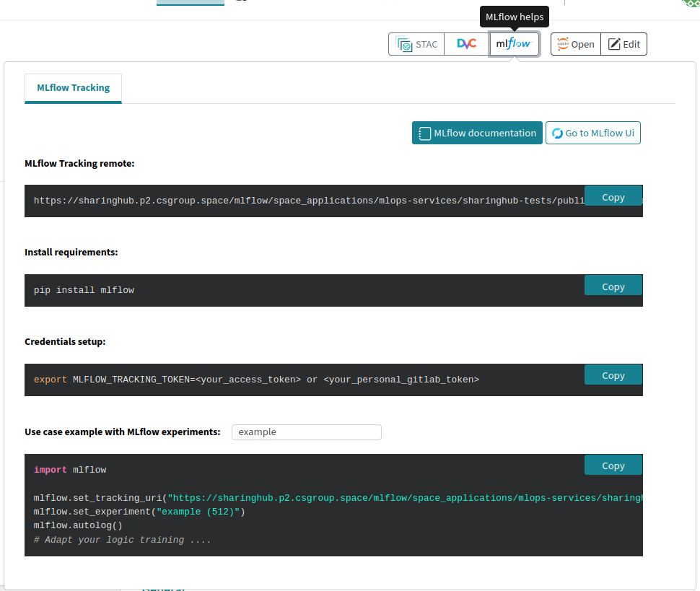Click the 'pip install mlflow' code text

tap(84, 290)
